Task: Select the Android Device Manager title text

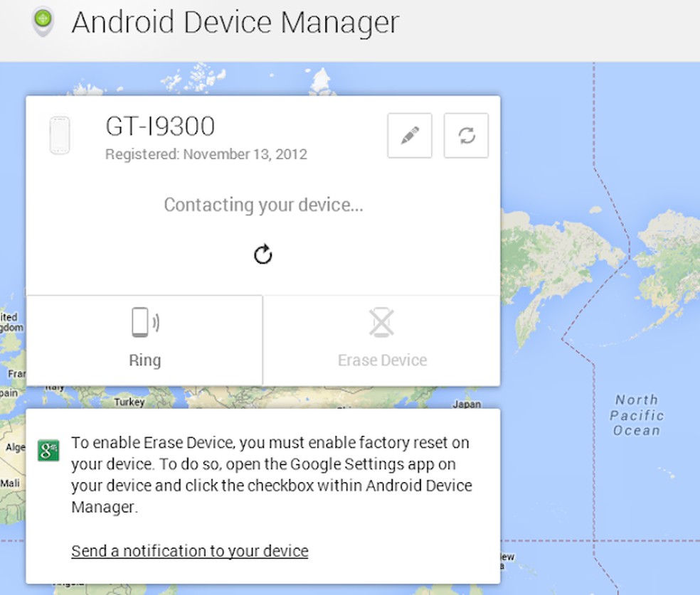Action: coord(235,22)
